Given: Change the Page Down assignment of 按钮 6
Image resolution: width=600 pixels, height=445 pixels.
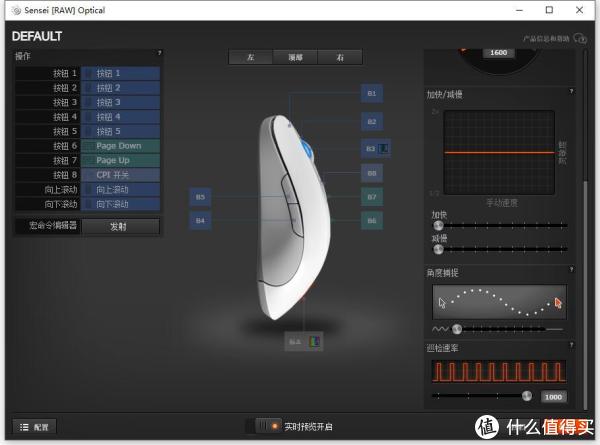Looking at the screenshot, I should (x=121, y=146).
